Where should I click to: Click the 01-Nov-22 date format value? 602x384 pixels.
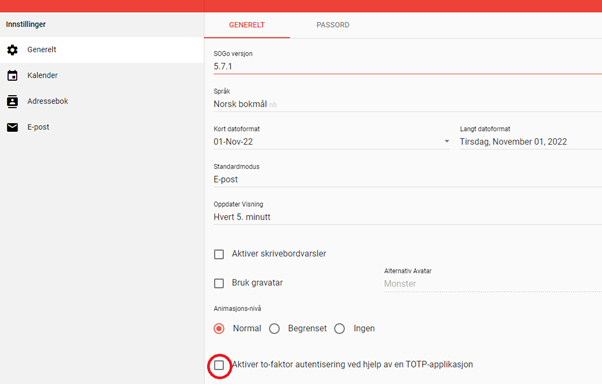click(x=233, y=142)
